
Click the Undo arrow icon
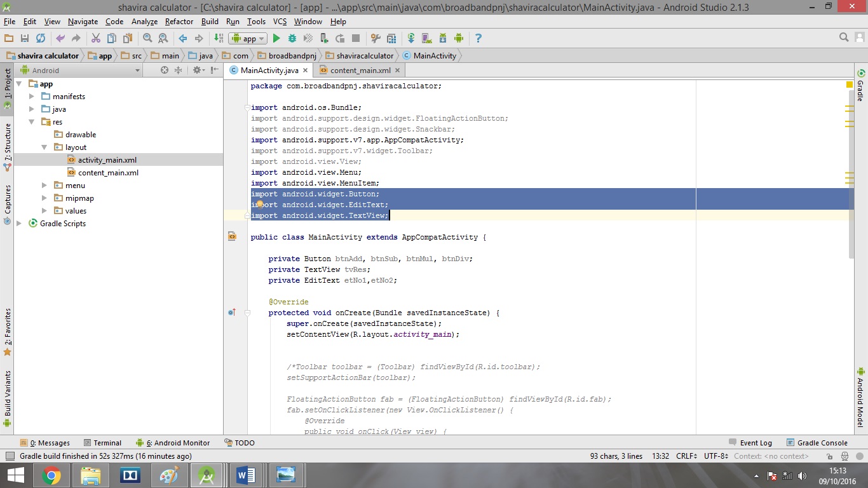point(60,39)
